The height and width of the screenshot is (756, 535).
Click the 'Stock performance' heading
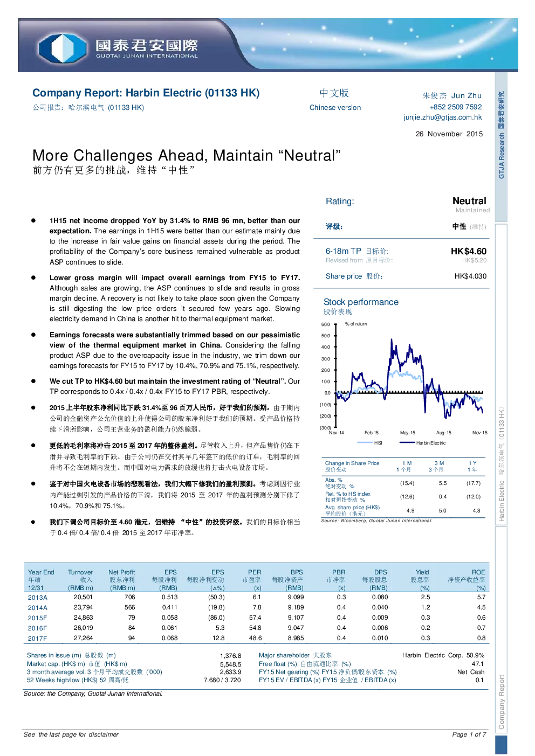tap(361, 302)
